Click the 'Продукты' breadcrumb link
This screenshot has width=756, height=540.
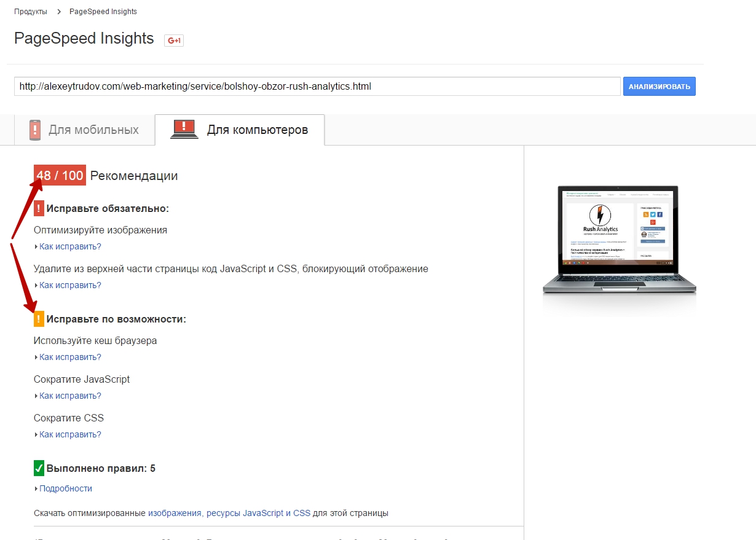[30, 12]
